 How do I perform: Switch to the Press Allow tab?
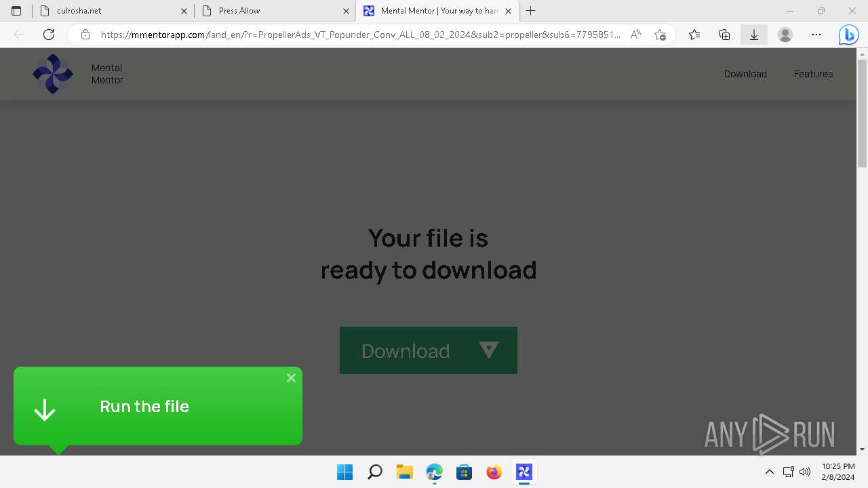coord(275,11)
